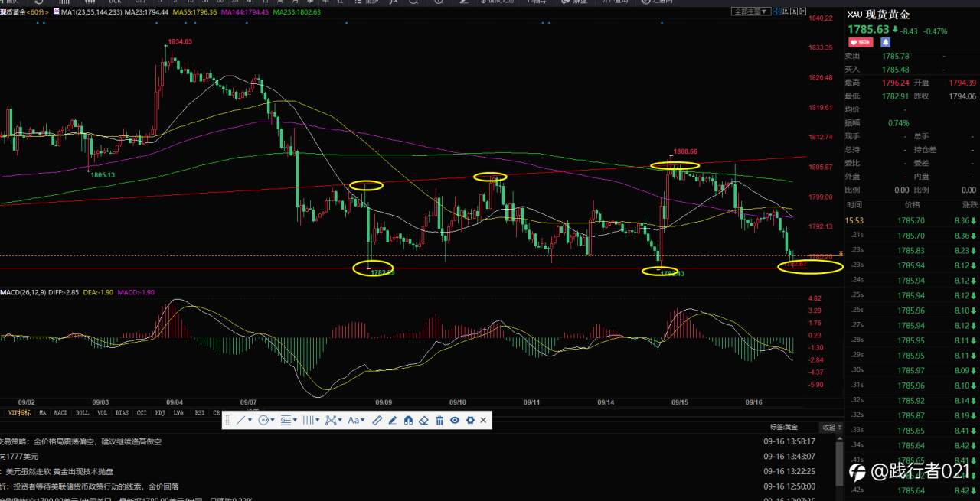
Task: Switch to the MACD indicator tab
Action: (x=60, y=412)
